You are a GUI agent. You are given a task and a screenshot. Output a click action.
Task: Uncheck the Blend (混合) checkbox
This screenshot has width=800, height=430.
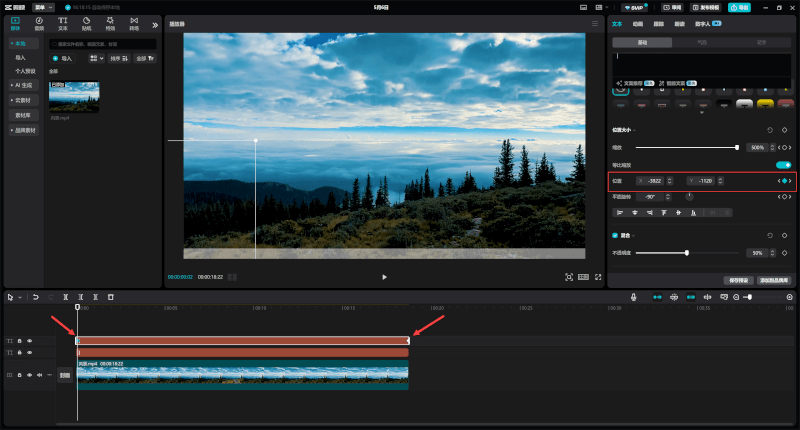615,235
